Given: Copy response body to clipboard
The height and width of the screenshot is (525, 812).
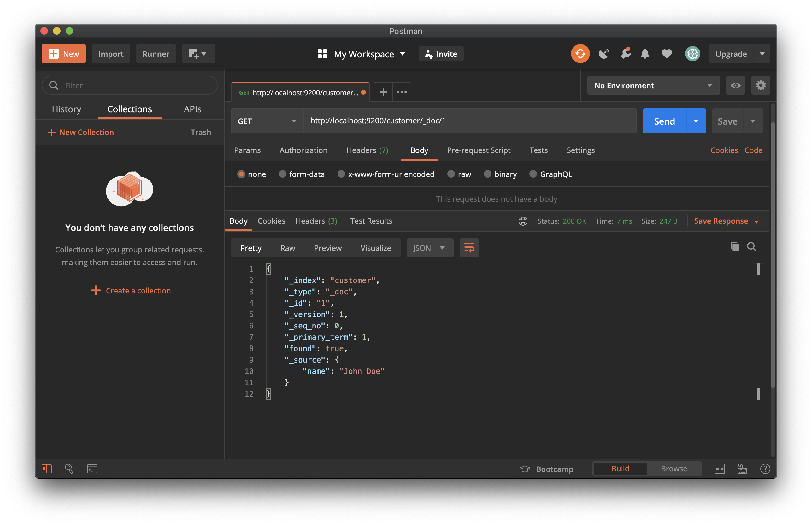Looking at the screenshot, I should tap(735, 246).
